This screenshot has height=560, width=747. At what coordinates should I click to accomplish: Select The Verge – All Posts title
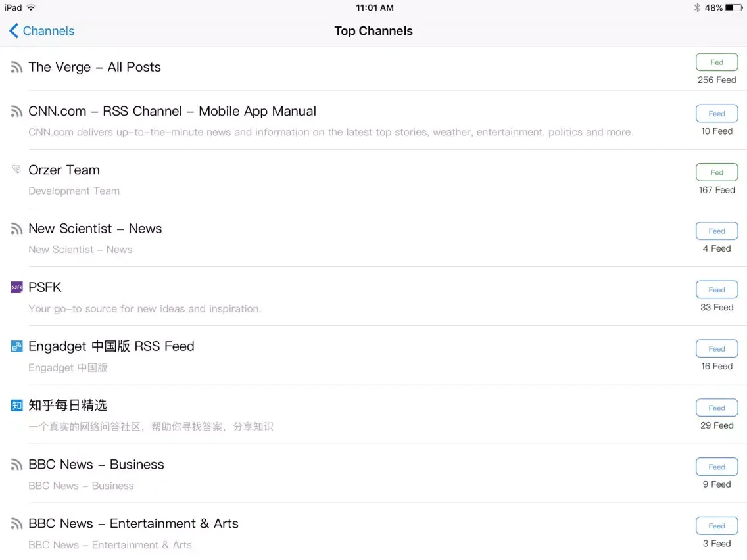[x=95, y=67]
